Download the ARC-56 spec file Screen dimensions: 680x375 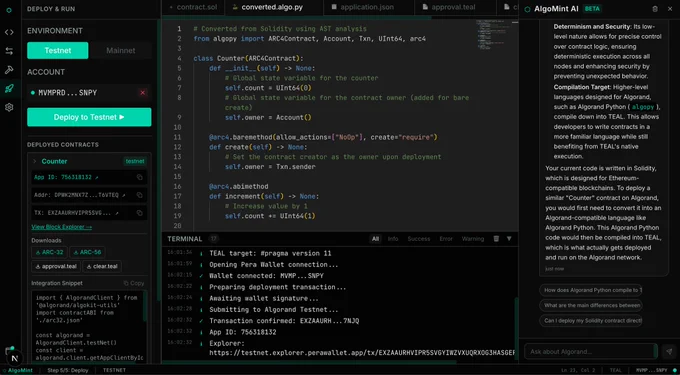87,252
